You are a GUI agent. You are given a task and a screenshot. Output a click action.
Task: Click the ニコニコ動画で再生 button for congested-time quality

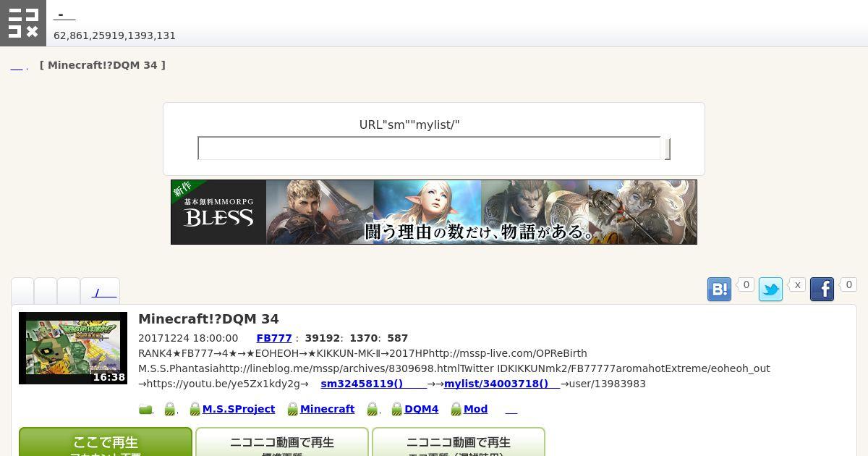coord(459,442)
